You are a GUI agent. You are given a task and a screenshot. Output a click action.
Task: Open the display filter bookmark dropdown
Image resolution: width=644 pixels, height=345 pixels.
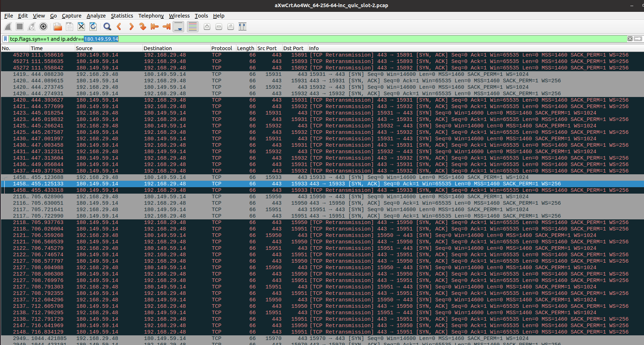coord(5,39)
